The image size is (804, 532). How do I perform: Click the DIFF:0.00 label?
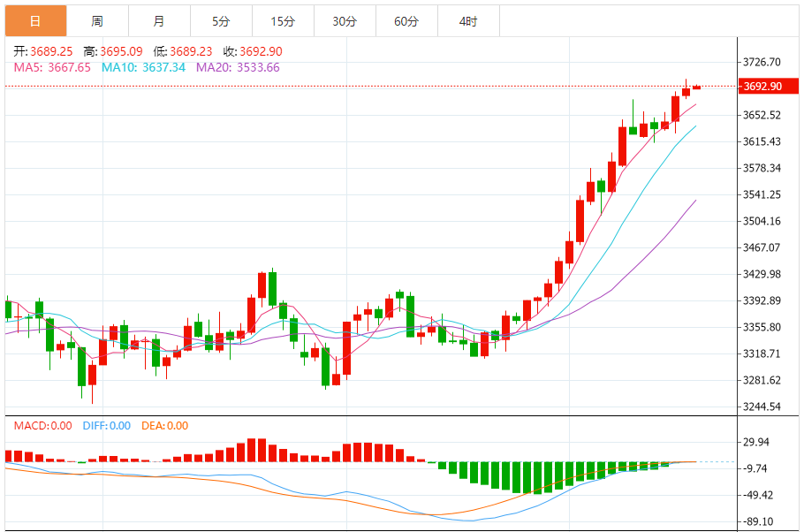[107, 426]
